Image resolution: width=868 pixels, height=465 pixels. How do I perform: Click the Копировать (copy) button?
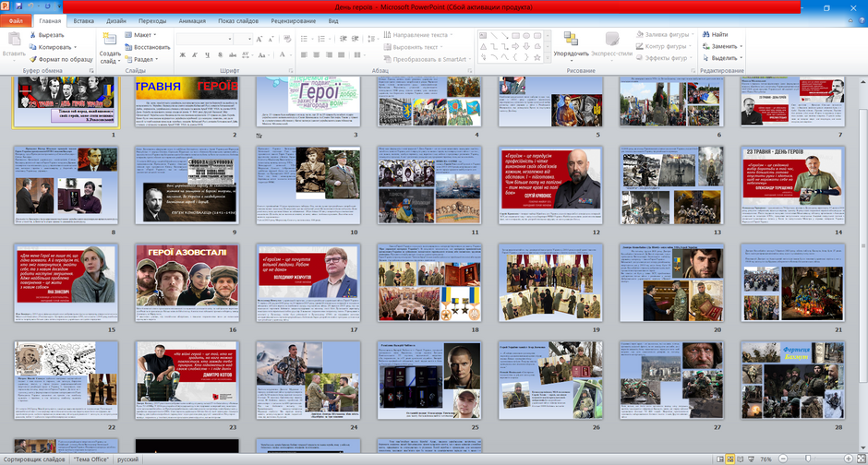pos(54,47)
